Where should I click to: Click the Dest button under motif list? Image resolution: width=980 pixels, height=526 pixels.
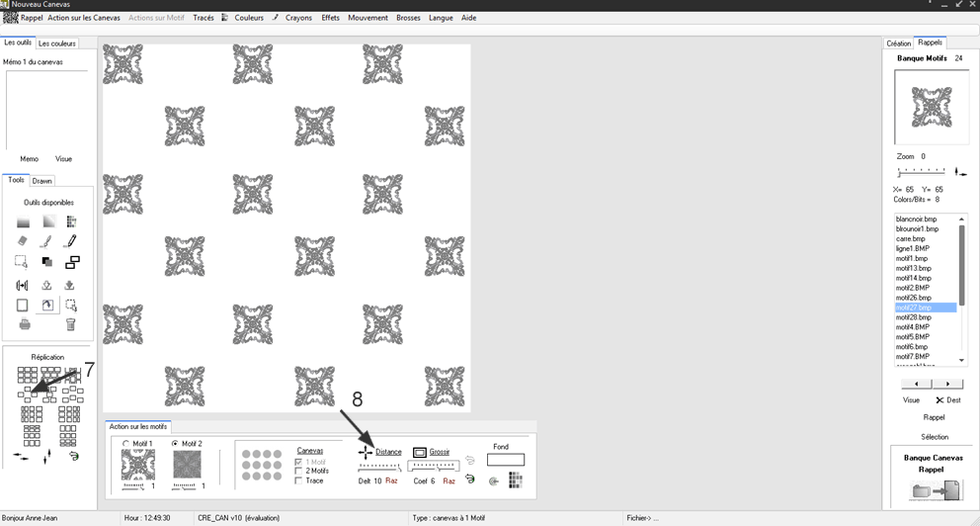click(947, 400)
